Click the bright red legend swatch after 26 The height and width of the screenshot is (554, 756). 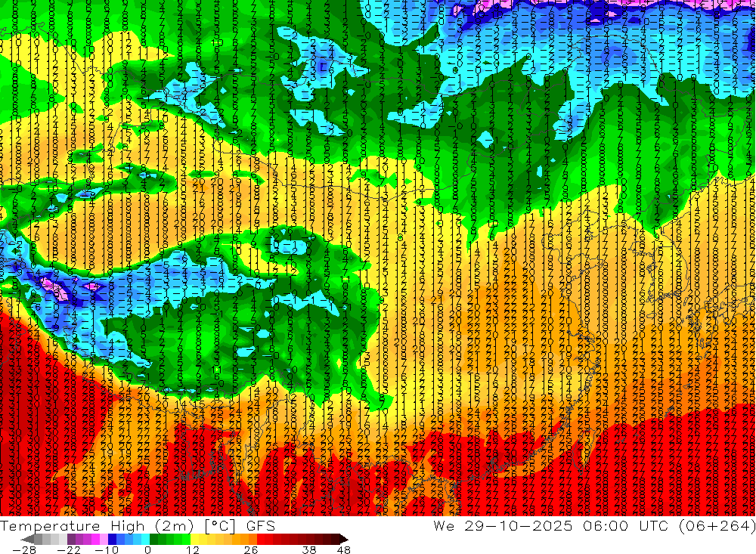(261, 539)
